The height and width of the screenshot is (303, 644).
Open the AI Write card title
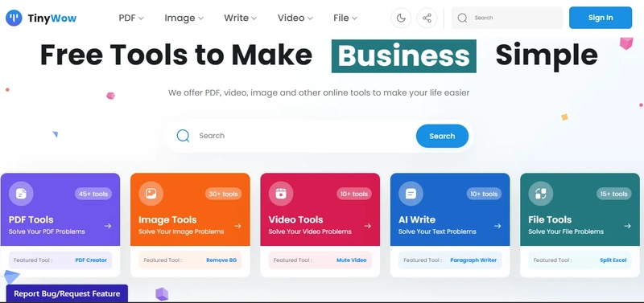[417, 219]
